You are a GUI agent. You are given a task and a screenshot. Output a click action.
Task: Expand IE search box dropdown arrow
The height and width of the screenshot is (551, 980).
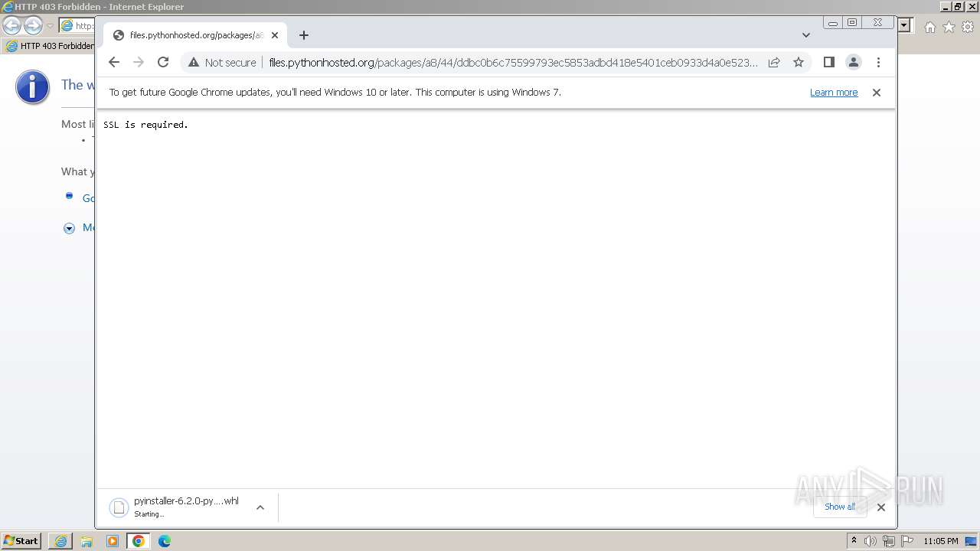coord(904,25)
